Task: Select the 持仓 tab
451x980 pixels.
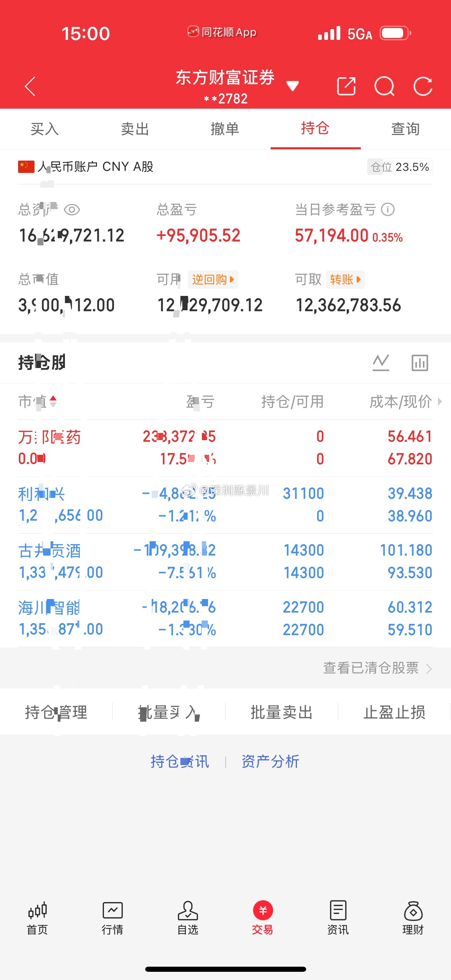Action: [x=315, y=128]
